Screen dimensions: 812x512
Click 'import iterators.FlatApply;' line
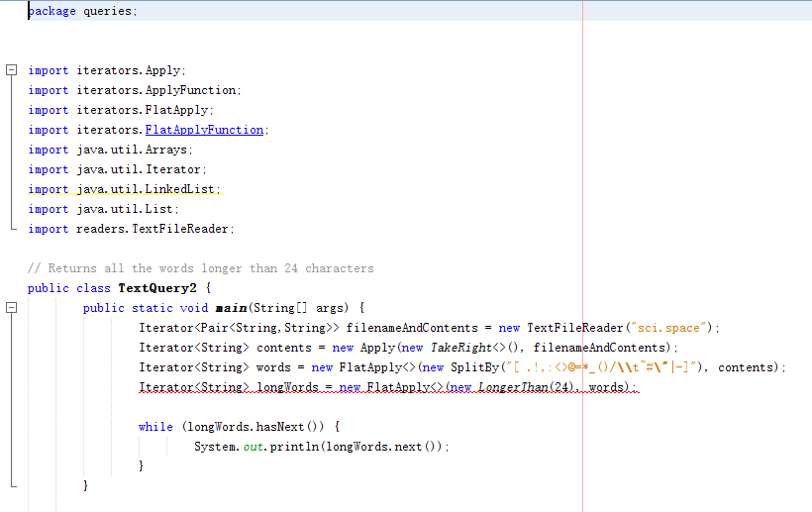click(x=121, y=110)
